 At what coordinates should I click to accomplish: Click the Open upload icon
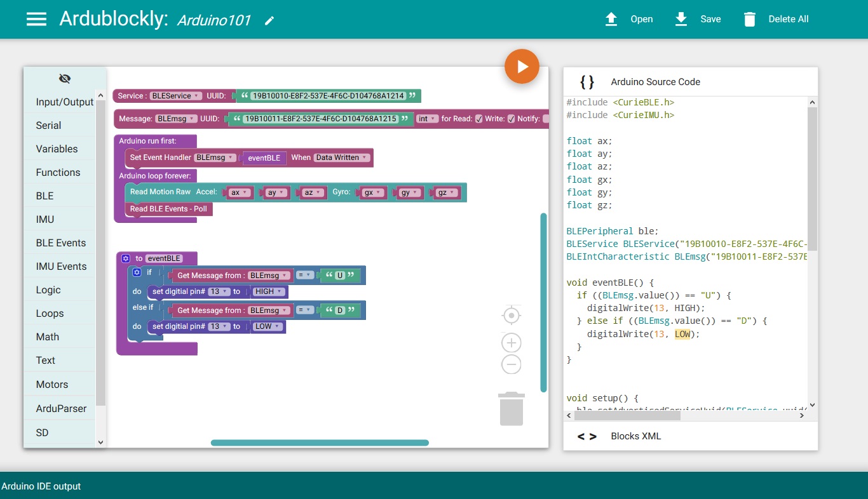(x=611, y=19)
